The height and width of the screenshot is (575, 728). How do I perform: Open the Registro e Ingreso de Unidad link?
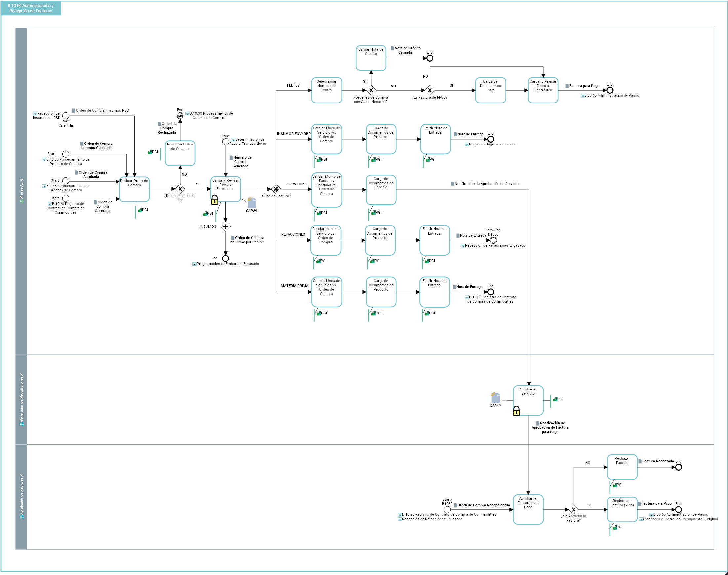[491, 144]
